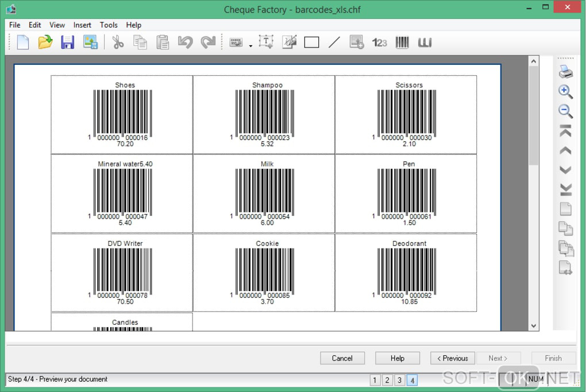586x392 pixels.
Task: Select the Shoes barcode label
Action: [122, 114]
